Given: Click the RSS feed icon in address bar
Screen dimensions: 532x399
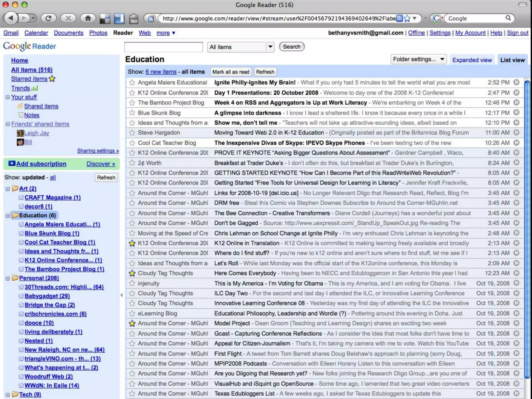Looking at the screenshot, I should (x=400, y=18).
